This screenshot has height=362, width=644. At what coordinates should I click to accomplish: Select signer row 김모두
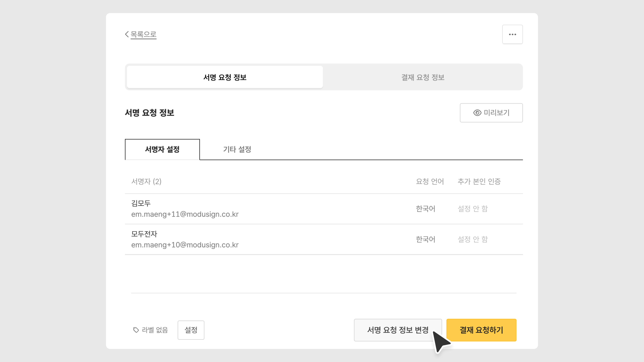141,203
